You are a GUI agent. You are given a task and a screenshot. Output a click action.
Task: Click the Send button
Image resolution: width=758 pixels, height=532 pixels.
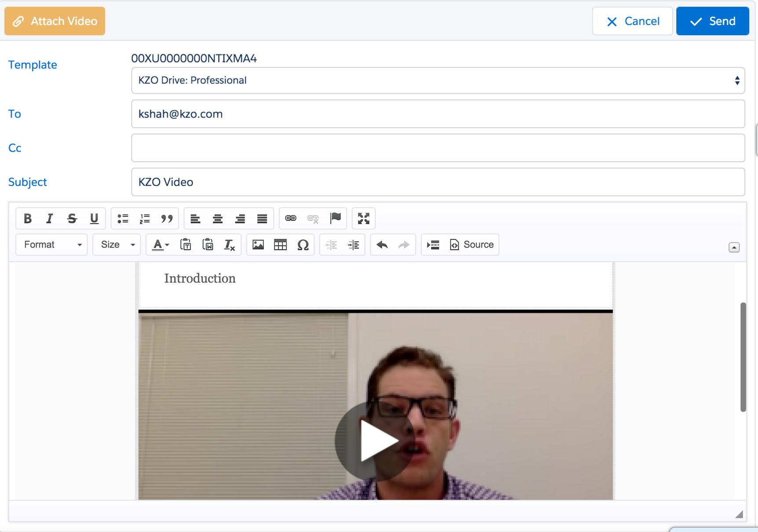[x=712, y=21]
